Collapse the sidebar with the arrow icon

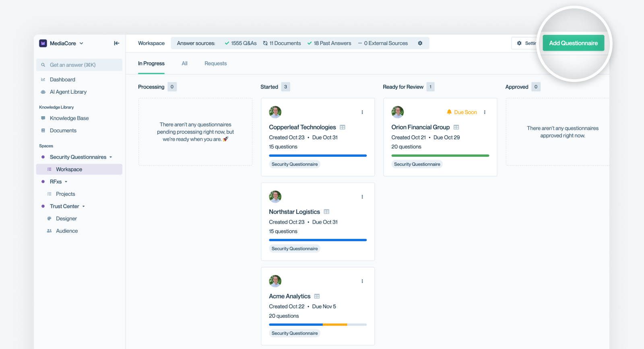pos(116,43)
